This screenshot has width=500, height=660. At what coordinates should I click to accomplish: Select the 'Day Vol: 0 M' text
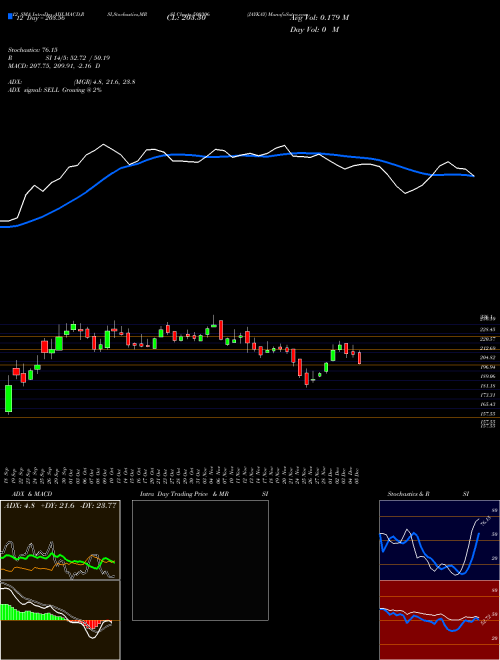[314, 29]
